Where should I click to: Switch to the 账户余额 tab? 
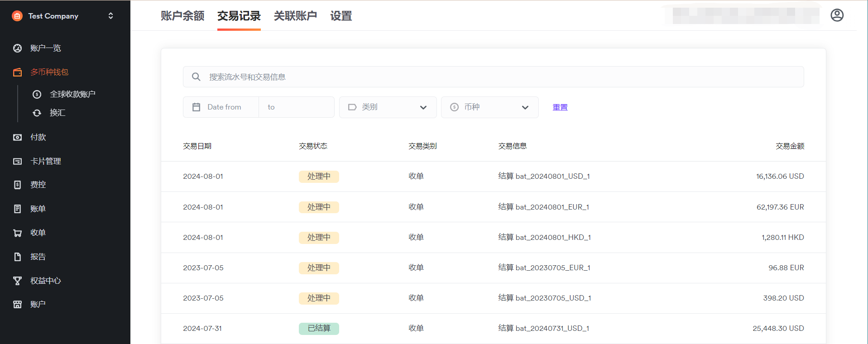182,16
